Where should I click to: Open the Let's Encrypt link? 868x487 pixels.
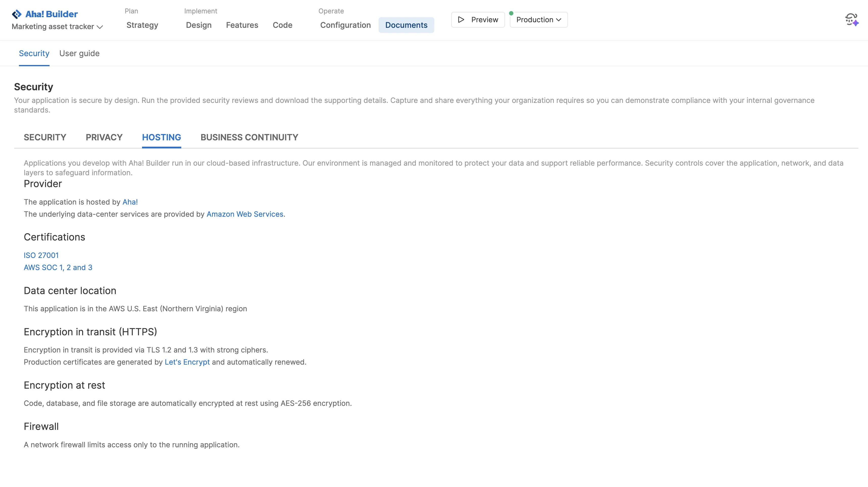click(187, 362)
